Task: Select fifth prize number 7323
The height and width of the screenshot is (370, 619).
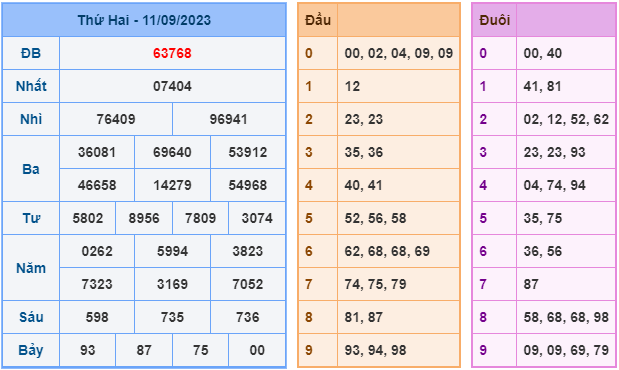Action: coord(97,284)
